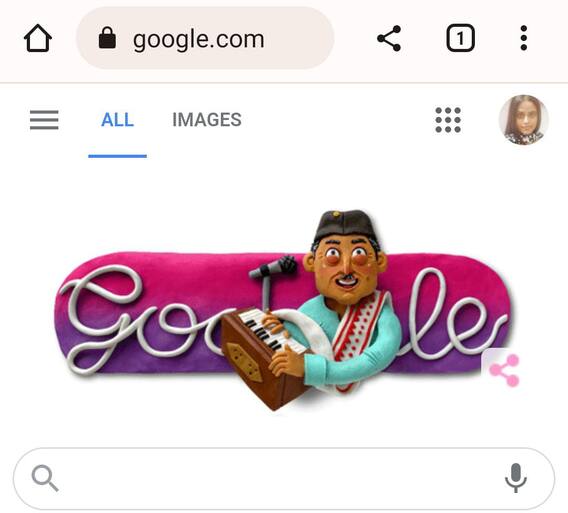Tap the browser home icon
This screenshot has width=568, height=513.
click(x=38, y=38)
